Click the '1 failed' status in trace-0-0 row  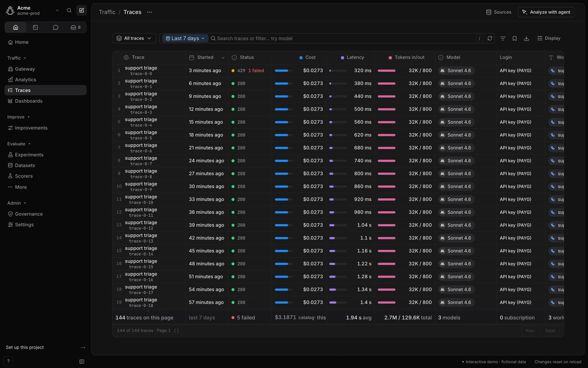256,71
